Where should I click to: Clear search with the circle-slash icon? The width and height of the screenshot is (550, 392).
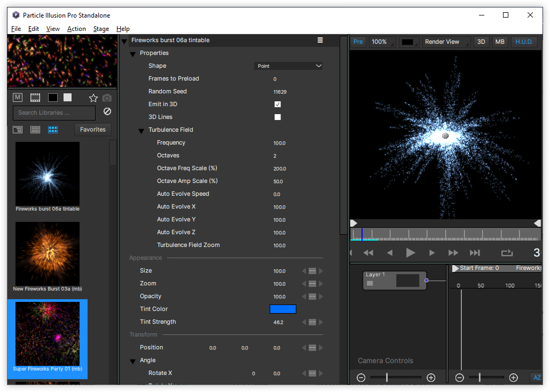(x=107, y=111)
